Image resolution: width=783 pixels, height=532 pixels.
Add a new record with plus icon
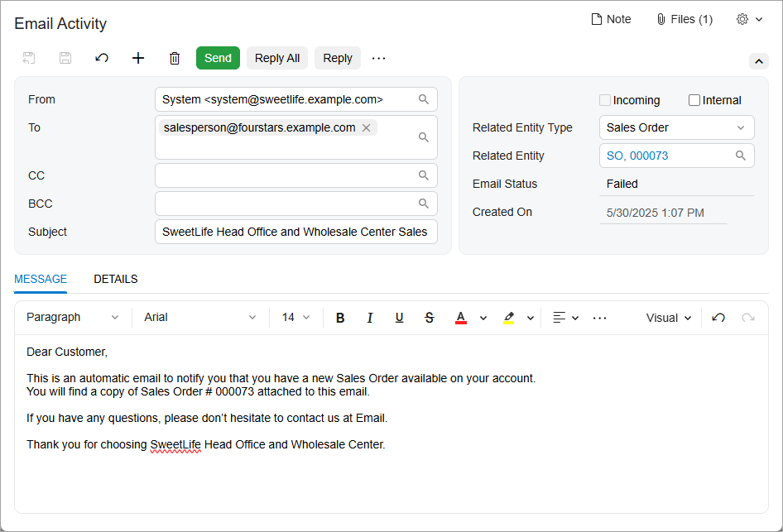pyautogui.click(x=138, y=58)
